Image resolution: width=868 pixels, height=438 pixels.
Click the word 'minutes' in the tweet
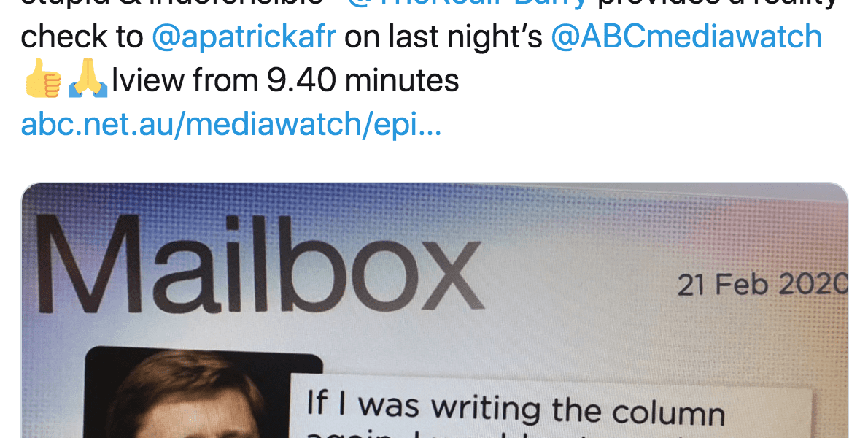pos(402,81)
